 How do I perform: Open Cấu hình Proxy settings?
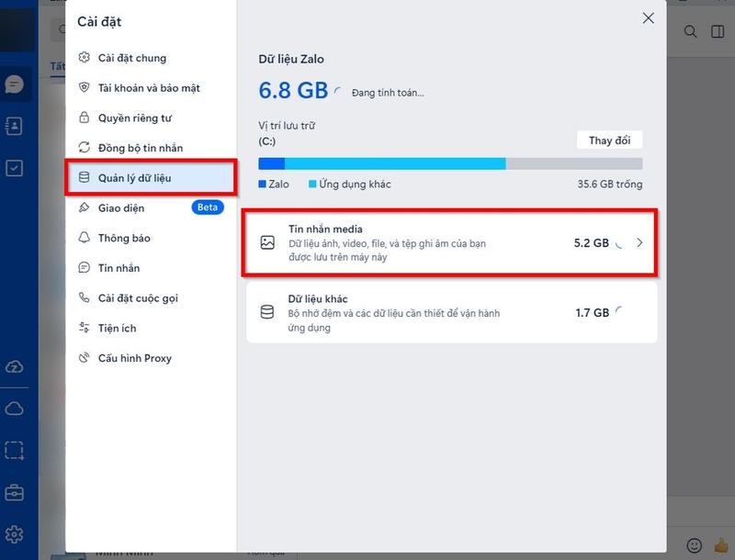[x=151, y=358]
